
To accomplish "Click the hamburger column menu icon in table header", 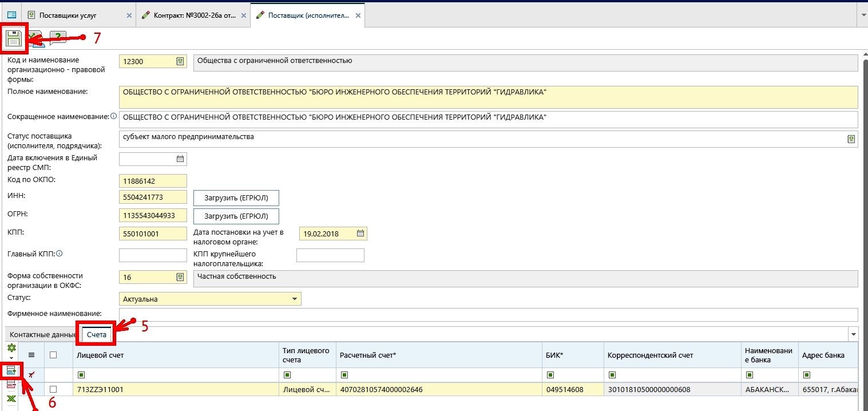I will (x=31, y=355).
